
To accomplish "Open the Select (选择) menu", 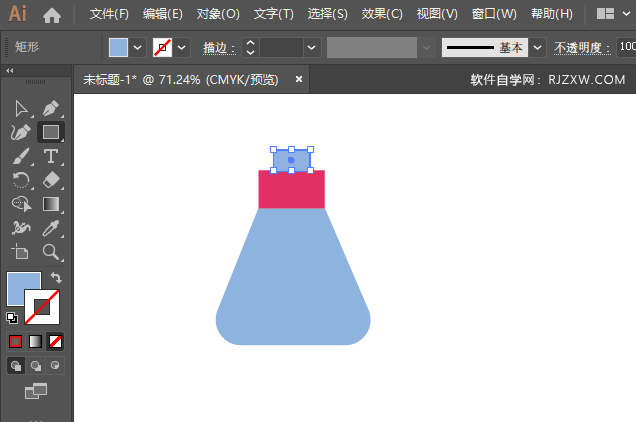I will click(328, 14).
